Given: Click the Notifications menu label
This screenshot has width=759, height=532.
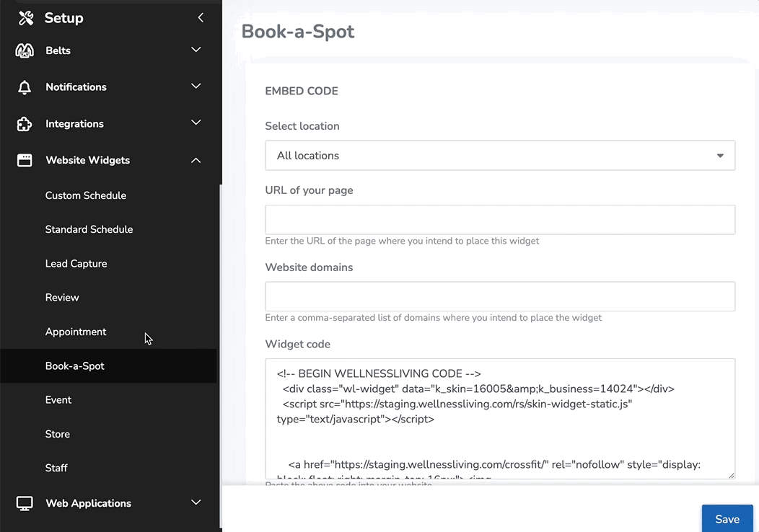Looking at the screenshot, I should click(76, 87).
